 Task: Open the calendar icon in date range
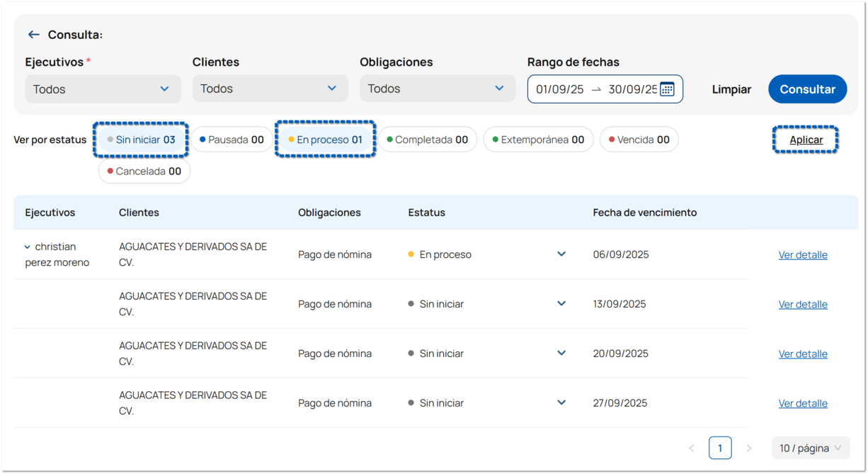pos(667,89)
